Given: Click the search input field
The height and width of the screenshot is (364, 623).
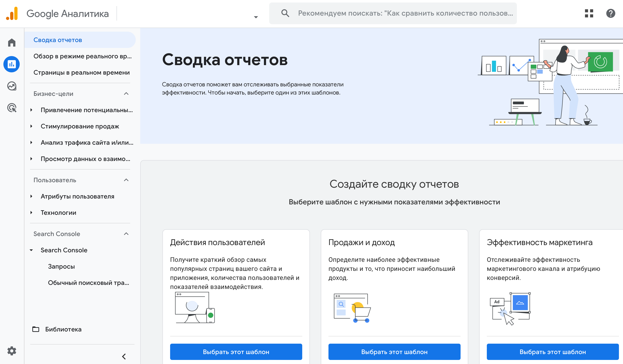Looking at the screenshot, I should (x=405, y=13).
